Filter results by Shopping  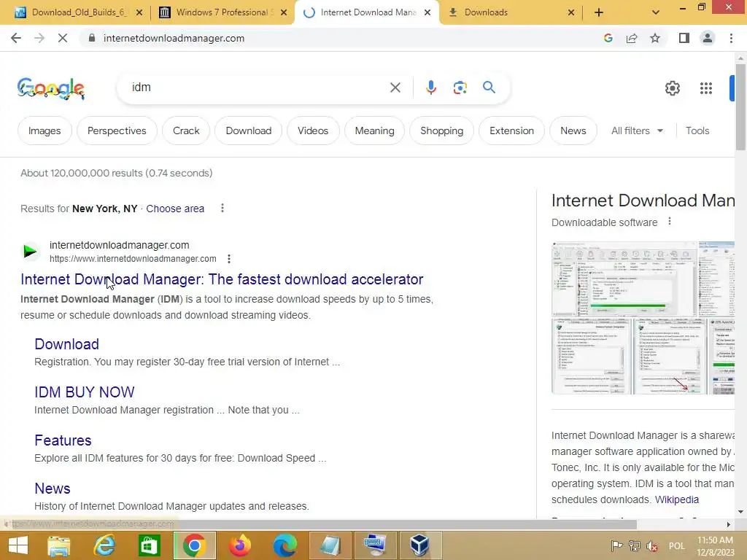[441, 131]
